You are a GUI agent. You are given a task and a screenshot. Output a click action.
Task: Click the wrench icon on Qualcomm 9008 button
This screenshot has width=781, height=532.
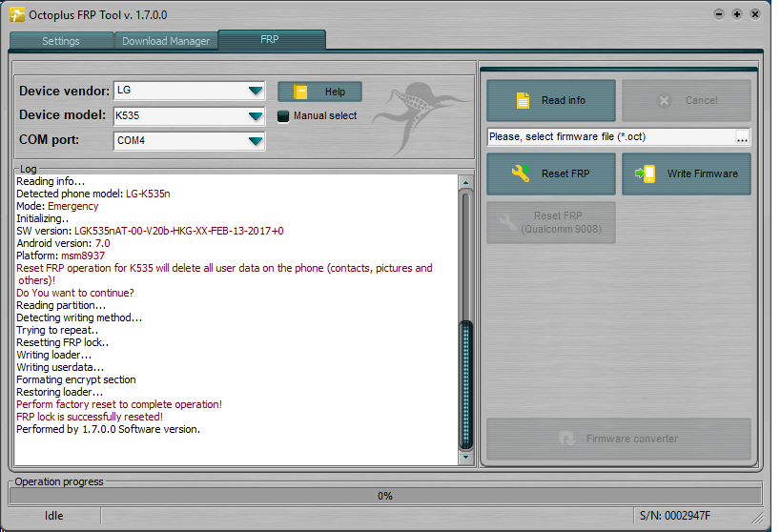click(x=508, y=222)
